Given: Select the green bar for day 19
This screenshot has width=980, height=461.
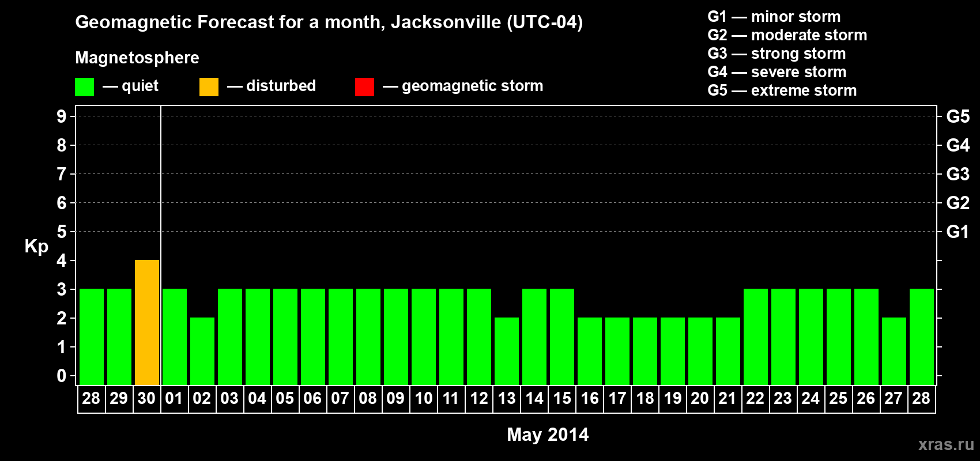Looking at the screenshot, I should 673,351.
